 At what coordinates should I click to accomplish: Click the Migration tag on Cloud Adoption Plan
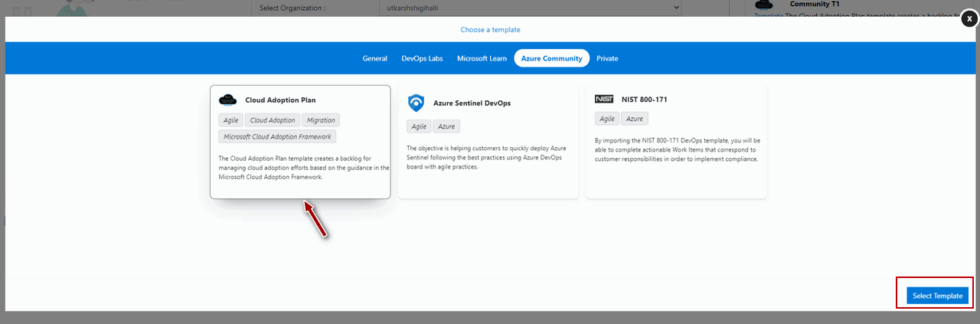coord(320,120)
